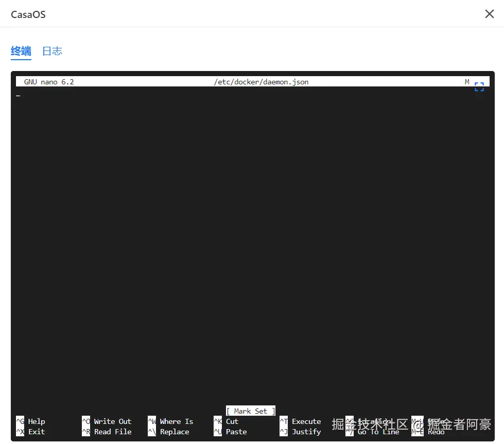Click the Cut shortcut label
Image resolution: width=504 pixels, height=444 pixels.
(x=232, y=421)
